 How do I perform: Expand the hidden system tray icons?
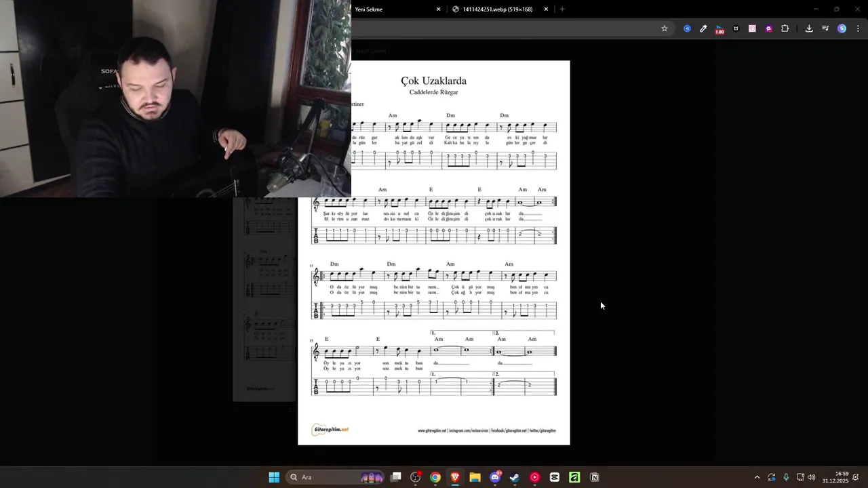pyautogui.click(x=757, y=477)
